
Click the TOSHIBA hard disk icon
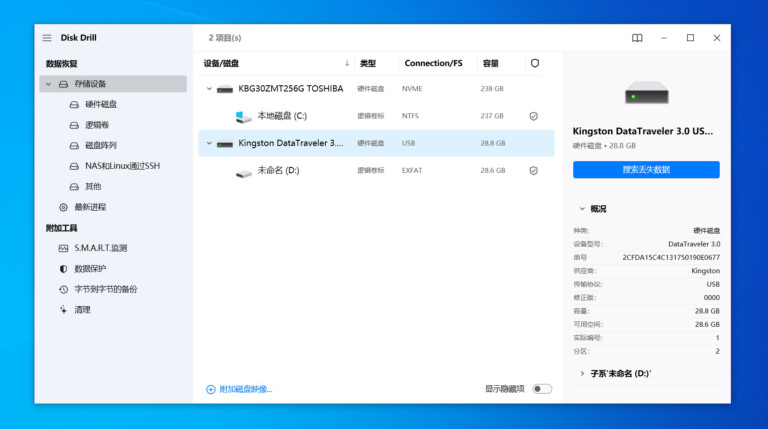click(225, 89)
